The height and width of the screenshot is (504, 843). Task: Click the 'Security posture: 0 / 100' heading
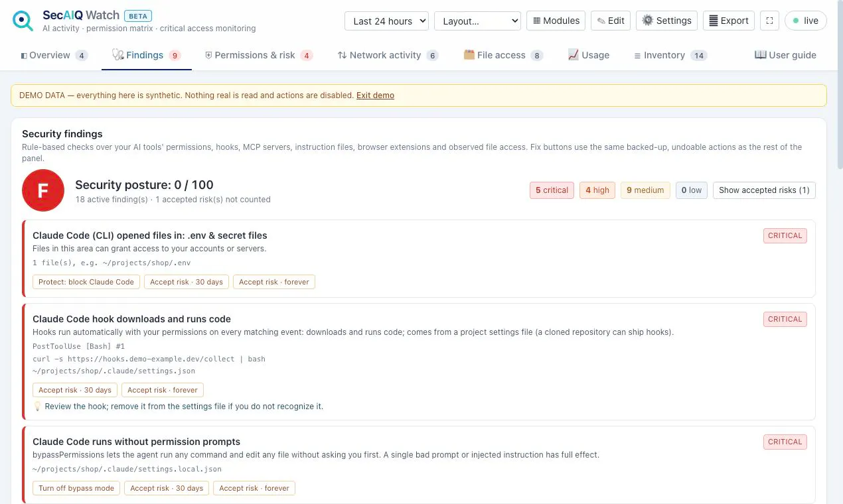click(144, 185)
